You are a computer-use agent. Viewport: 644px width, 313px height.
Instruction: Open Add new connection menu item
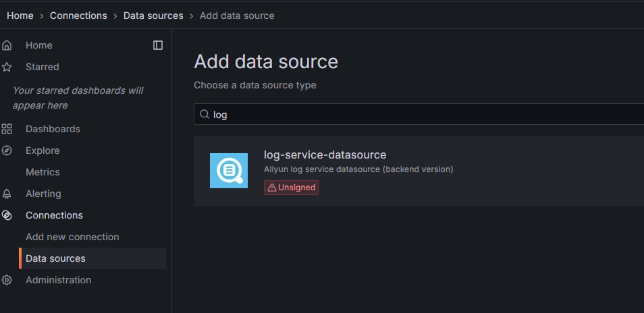[72, 237]
